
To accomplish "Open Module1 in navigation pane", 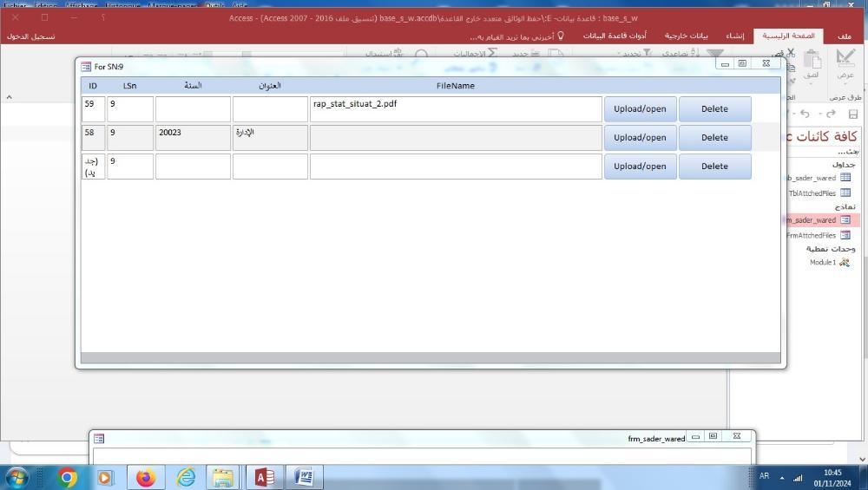I will pos(829,262).
